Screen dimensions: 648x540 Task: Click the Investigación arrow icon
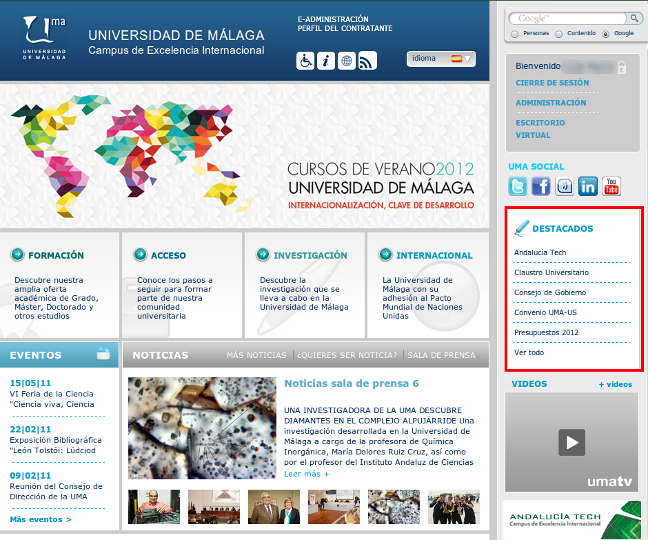coord(263,255)
